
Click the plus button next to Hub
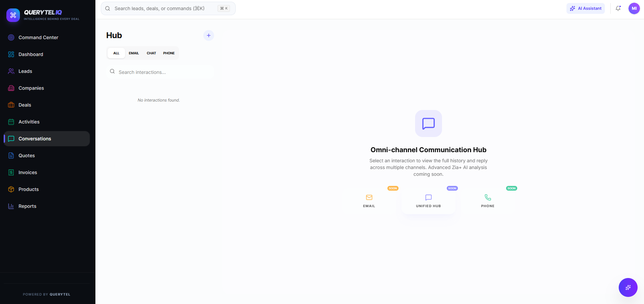click(x=208, y=35)
